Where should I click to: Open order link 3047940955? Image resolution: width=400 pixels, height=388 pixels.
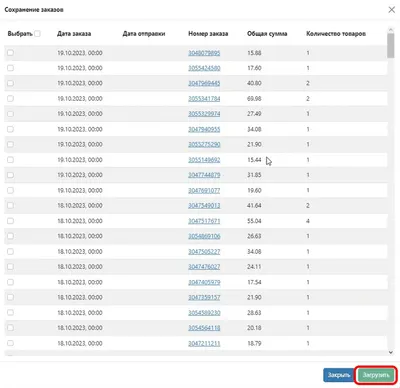tap(204, 129)
